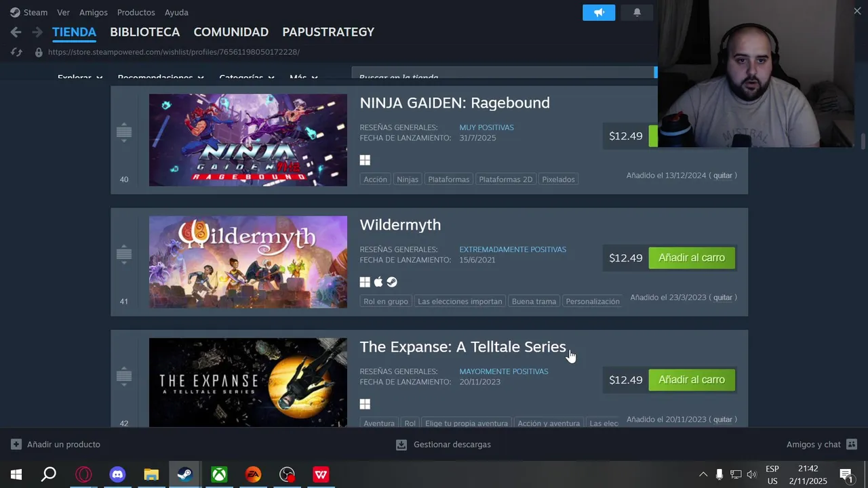Image resolution: width=868 pixels, height=488 pixels.
Task: Select the Rol en grupo tag
Action: click(x=386, y=301)
